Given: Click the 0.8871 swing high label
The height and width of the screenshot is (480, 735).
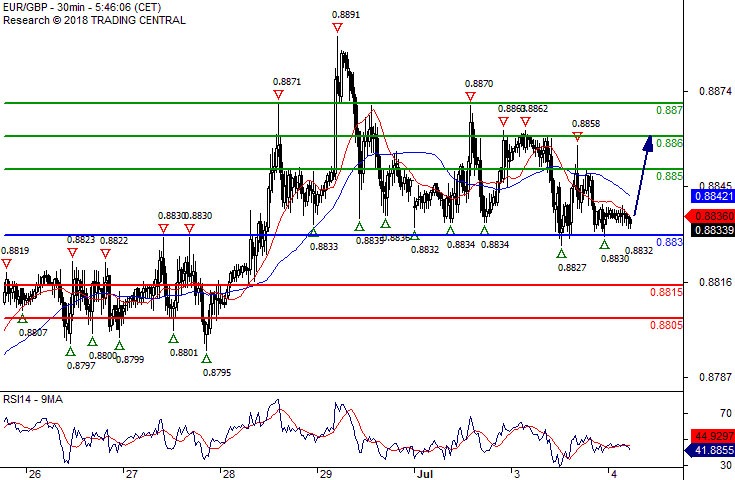Looking at the screenshot, I should [287, 82].
